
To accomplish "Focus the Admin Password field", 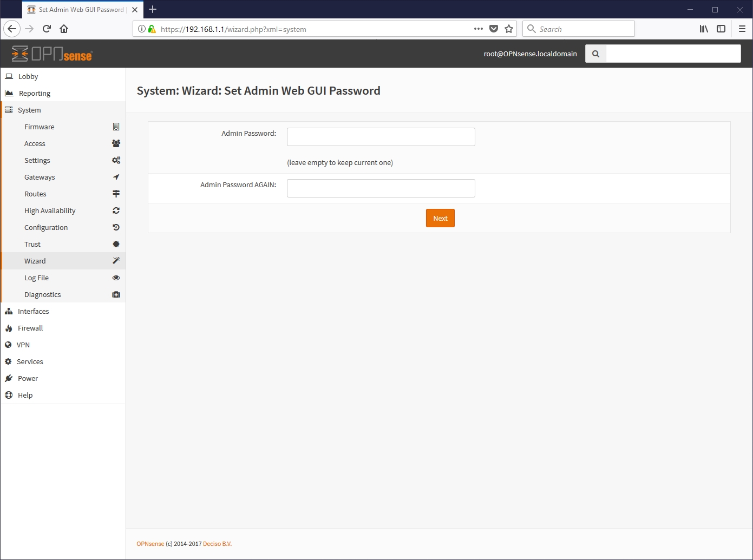I will [x=381, y=137].
